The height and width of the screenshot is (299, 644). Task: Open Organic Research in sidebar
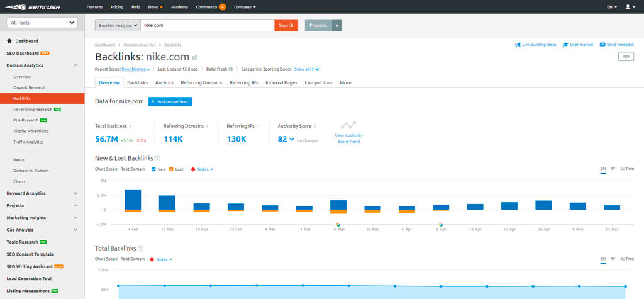pyautogui.click(x=29, y=87)
